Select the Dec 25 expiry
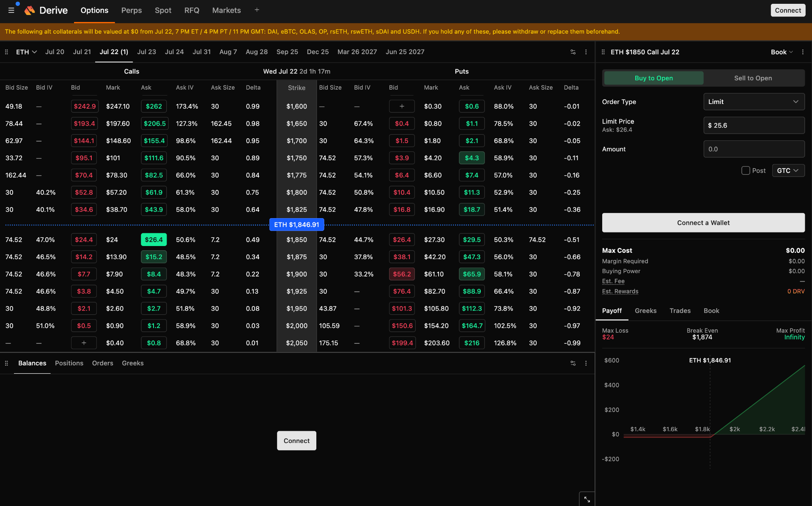This screenshot has height=506, width=812. tap(318, 52)
